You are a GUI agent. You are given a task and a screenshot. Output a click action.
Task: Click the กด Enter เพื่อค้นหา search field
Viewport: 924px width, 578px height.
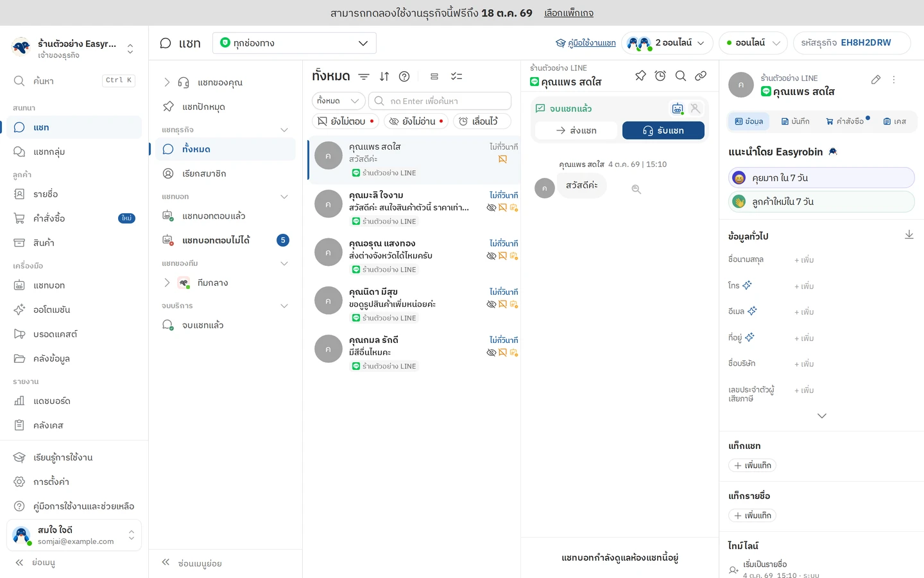pos(440,101)
